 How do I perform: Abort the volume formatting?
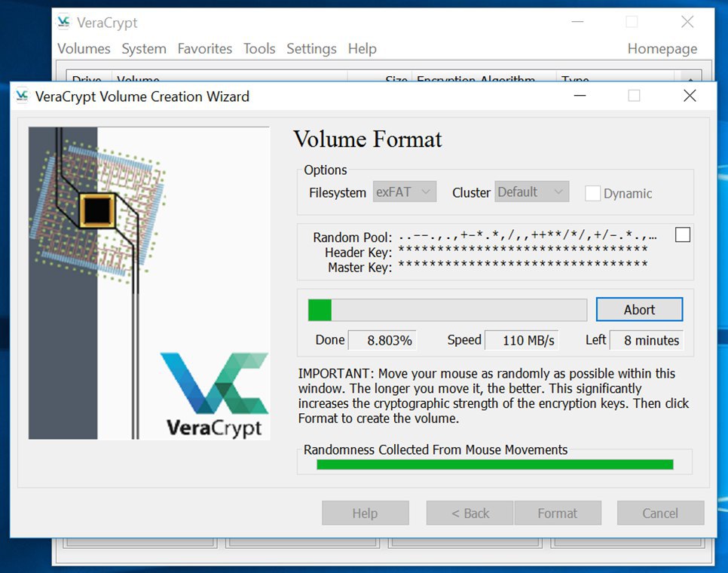(x=638, y=310)
